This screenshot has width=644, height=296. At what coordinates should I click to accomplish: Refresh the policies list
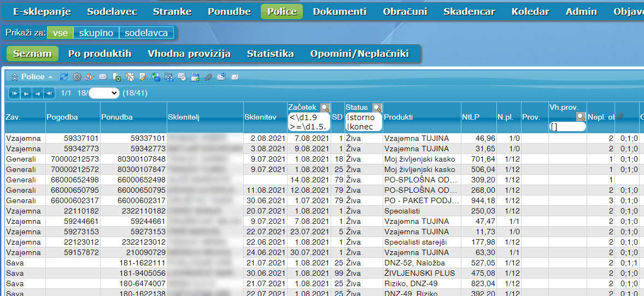63,77
